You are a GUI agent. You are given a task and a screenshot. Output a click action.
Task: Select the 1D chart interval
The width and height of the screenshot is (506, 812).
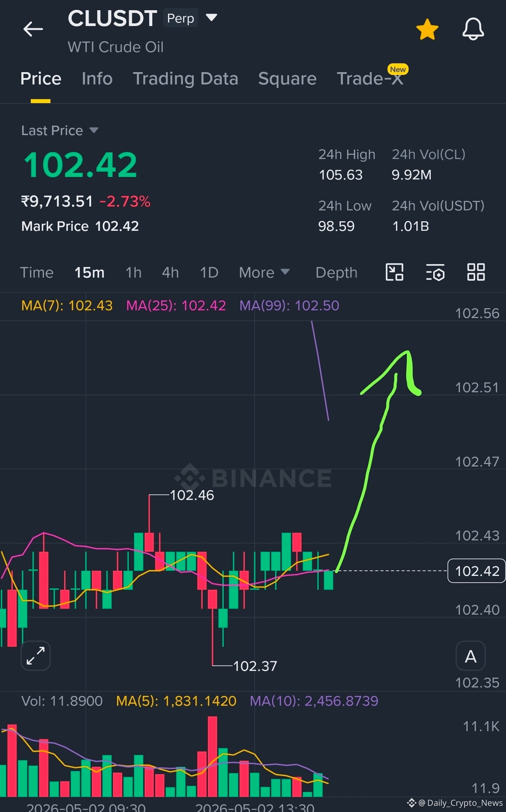(209, 273)
